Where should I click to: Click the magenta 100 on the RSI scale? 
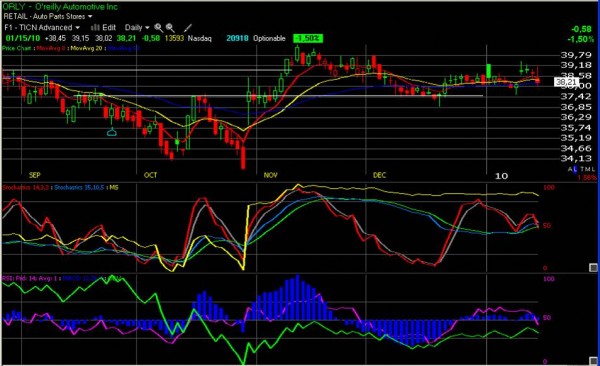coord(549,279)
